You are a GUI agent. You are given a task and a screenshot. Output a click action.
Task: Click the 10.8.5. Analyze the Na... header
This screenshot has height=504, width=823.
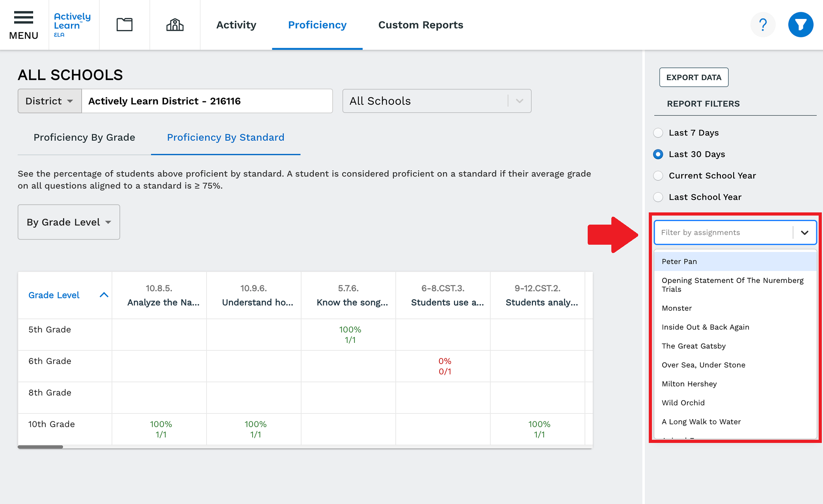[x=159, y=295]
